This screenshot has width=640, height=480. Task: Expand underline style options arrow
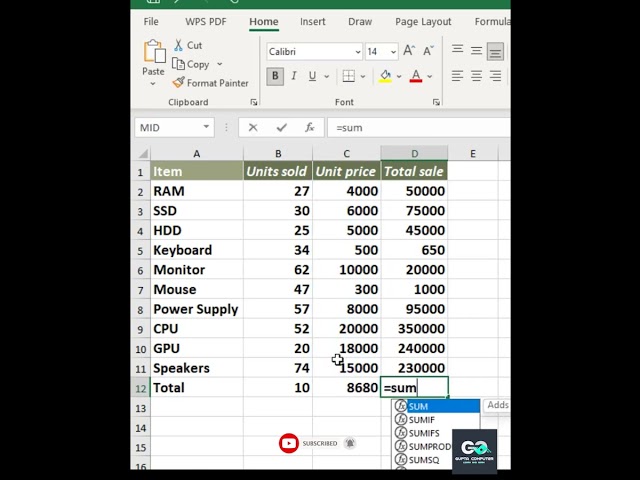(327, 76)
